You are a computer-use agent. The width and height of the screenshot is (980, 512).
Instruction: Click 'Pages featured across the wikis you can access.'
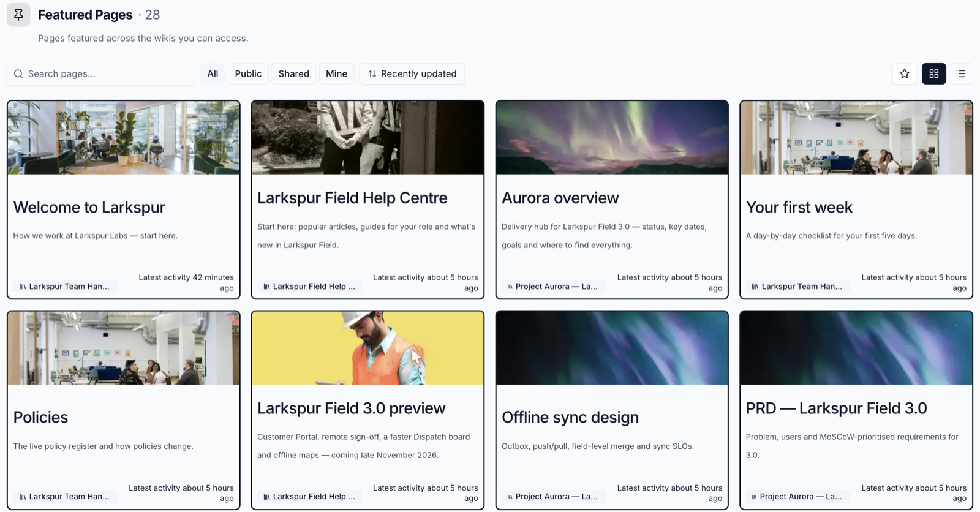[143, 38]
